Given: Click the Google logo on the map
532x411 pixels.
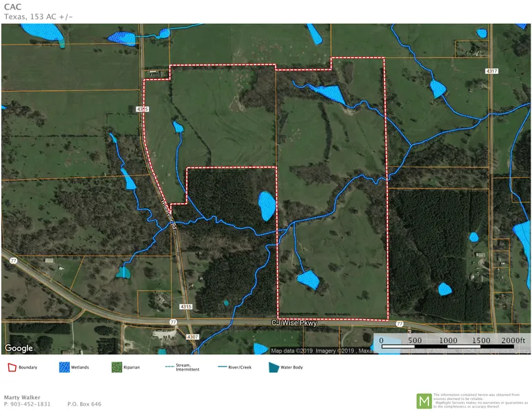Looking at the screenshot, I should tap(19, 348).
